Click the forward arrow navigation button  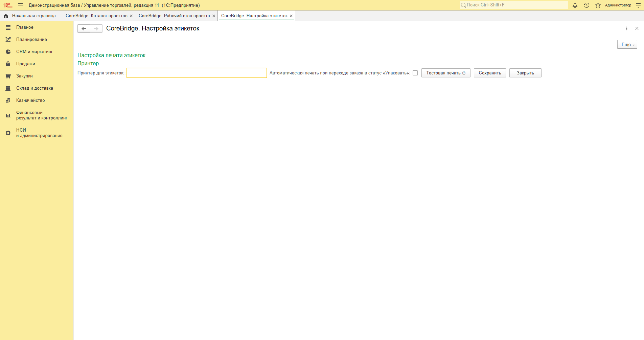click(96, 28)
